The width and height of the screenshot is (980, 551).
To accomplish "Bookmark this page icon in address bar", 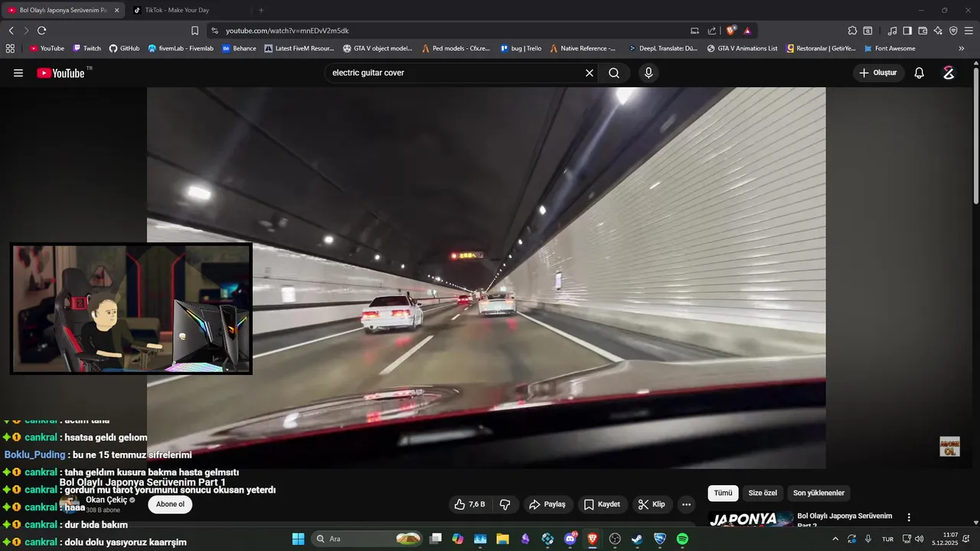I will click(x=194, y=31).
